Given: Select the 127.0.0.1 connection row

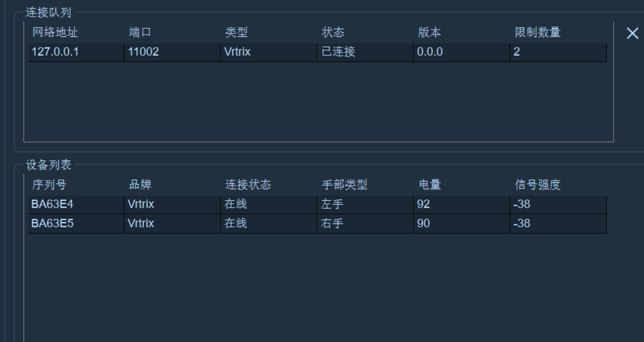Looking at the screenshot, I should point(318,52).
